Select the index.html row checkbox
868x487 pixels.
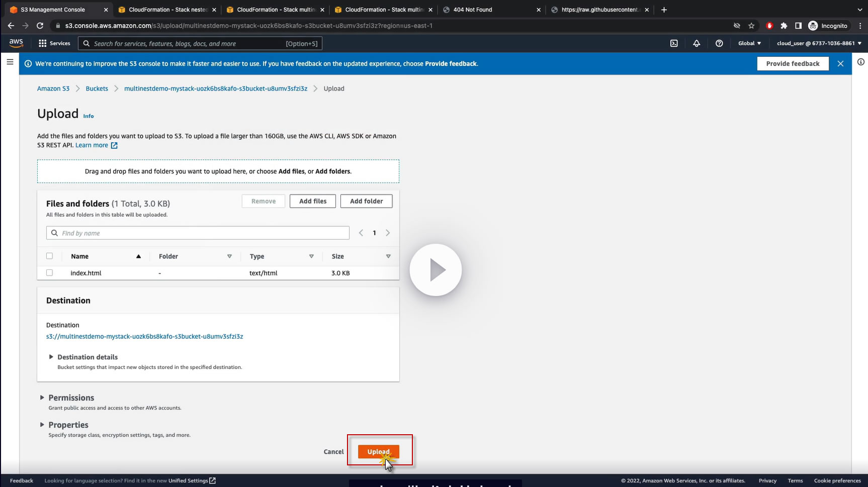pyautogui.click(x=49, y=272)
